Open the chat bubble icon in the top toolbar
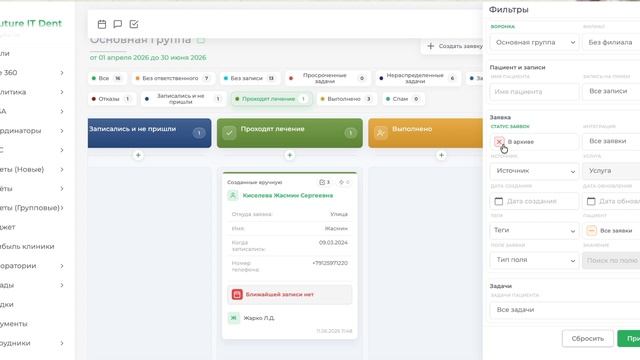Viewport: 640px width, 360px height. pos(118,24)
